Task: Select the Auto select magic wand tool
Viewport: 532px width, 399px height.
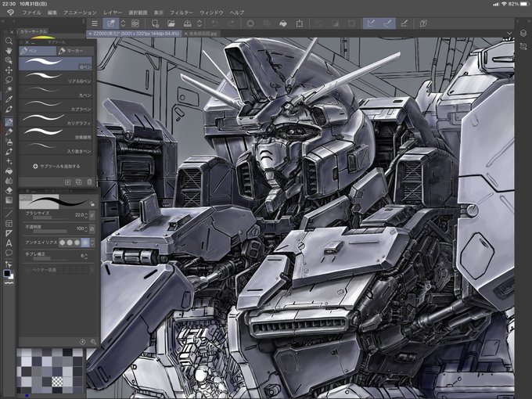Action: 9,89
